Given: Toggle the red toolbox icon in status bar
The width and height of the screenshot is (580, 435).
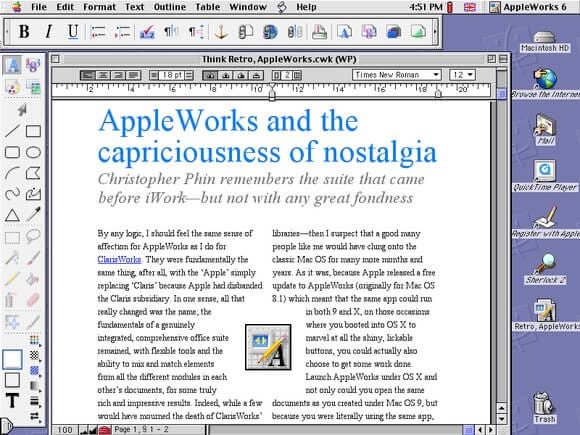Looking at the screenshot, I should click(x=104, y=430).
